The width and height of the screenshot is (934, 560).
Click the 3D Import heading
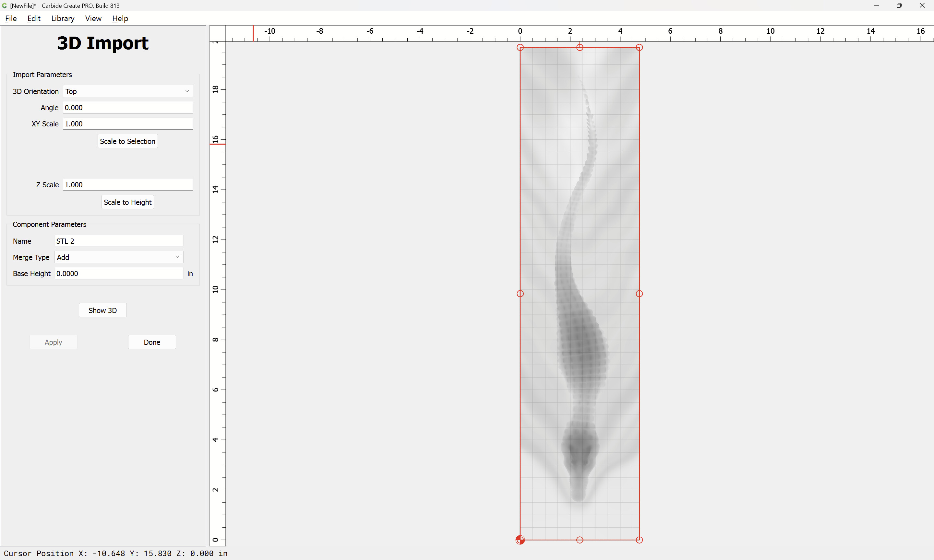(x=103, y=43)
